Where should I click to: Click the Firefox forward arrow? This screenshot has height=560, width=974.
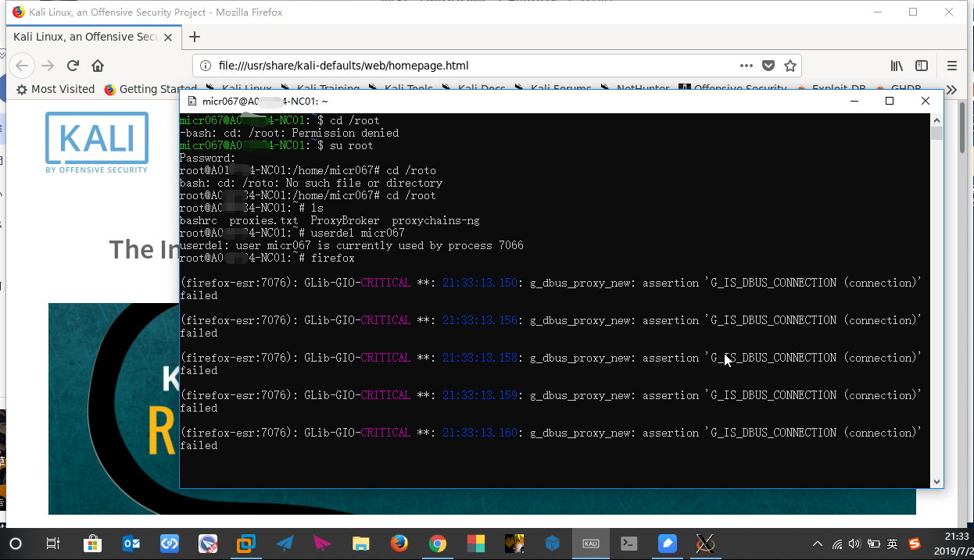[x=48, y=66]
